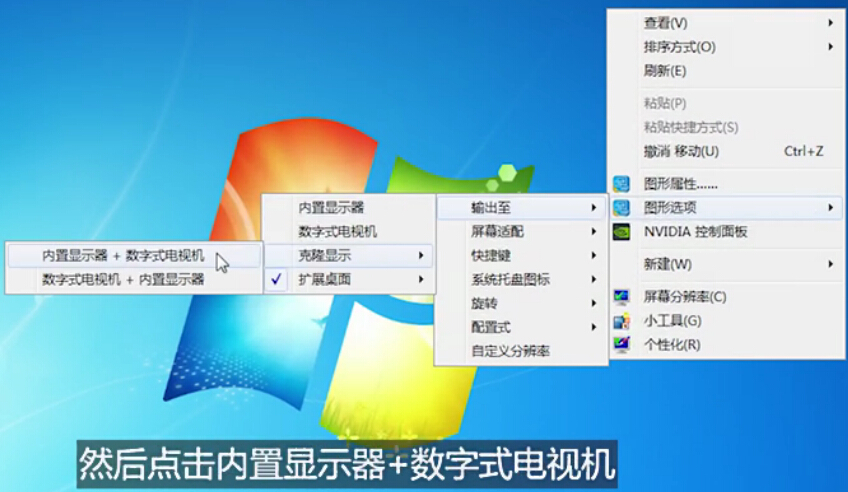Viewport: 848px width, 492px height.
Task: Expand the 输出至 submenu
Action: 520,208
